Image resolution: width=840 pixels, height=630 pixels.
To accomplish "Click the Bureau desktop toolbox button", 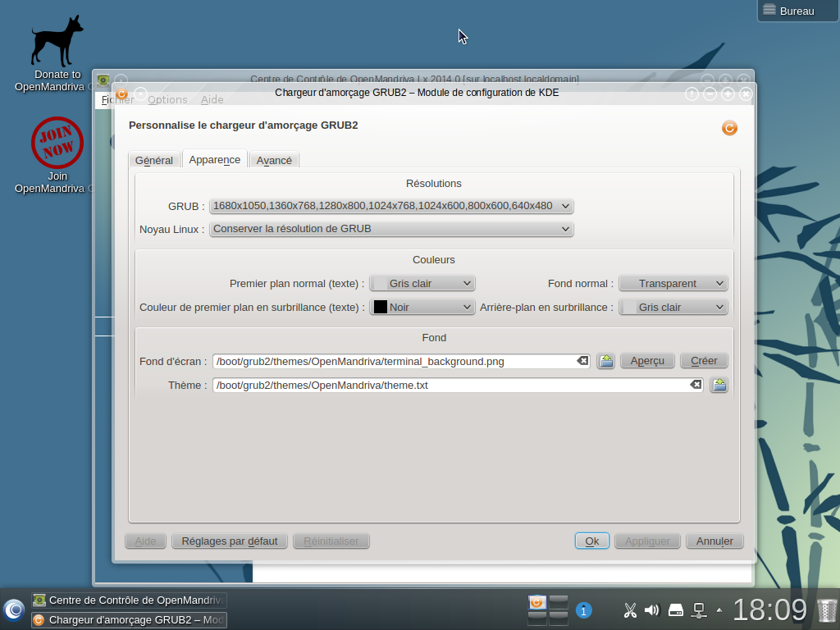I will point(797,11).
